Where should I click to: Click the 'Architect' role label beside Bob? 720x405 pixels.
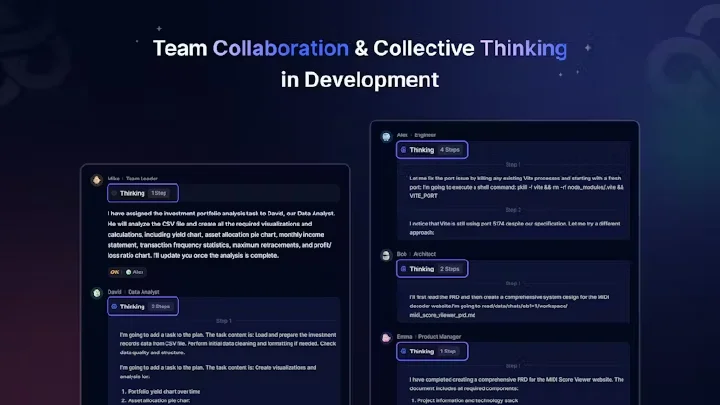tap(424, 254)
